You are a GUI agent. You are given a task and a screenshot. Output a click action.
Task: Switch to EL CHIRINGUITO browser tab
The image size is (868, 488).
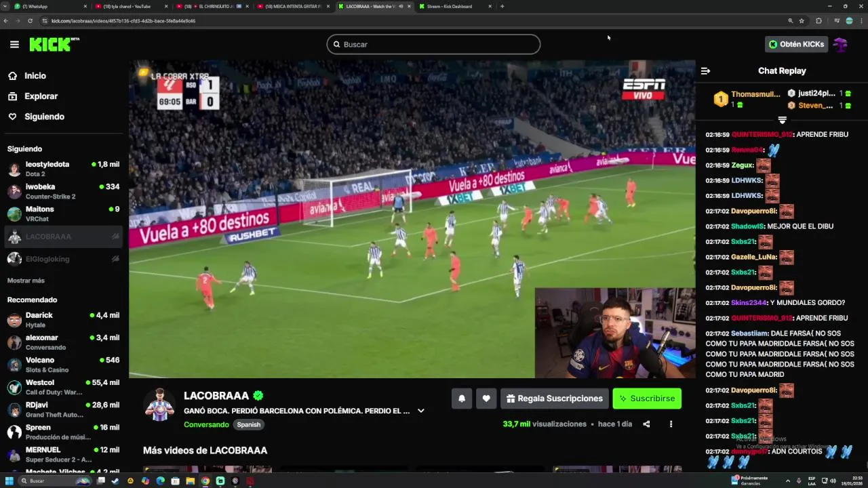pyautogui.click(x=212, y=6)
